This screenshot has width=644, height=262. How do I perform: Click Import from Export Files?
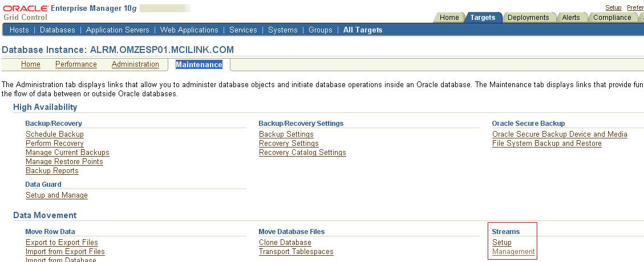click(x=65, y=251)
